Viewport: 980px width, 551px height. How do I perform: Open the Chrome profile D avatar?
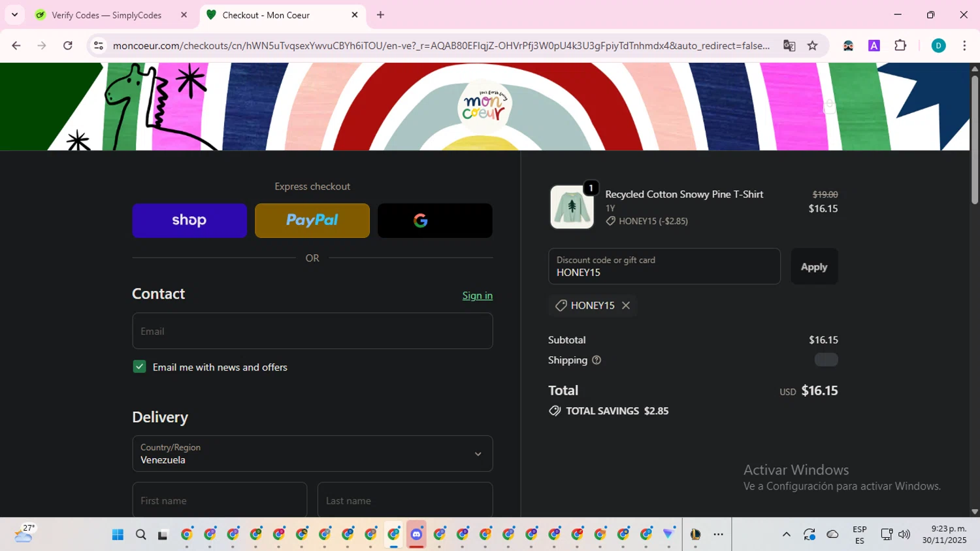coord(938,46)
